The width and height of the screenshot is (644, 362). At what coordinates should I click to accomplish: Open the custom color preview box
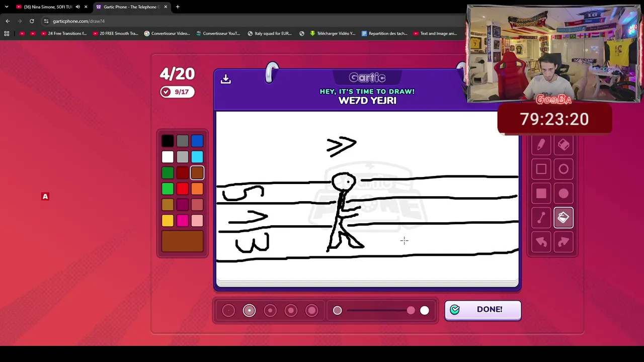click(x=183, y=241)
